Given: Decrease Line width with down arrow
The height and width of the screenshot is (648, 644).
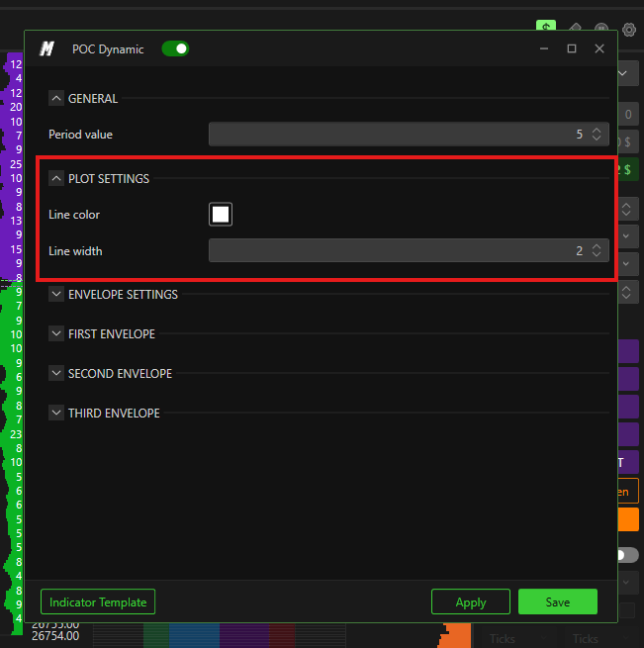Looking at the screenshot, I should pos(597,254).
